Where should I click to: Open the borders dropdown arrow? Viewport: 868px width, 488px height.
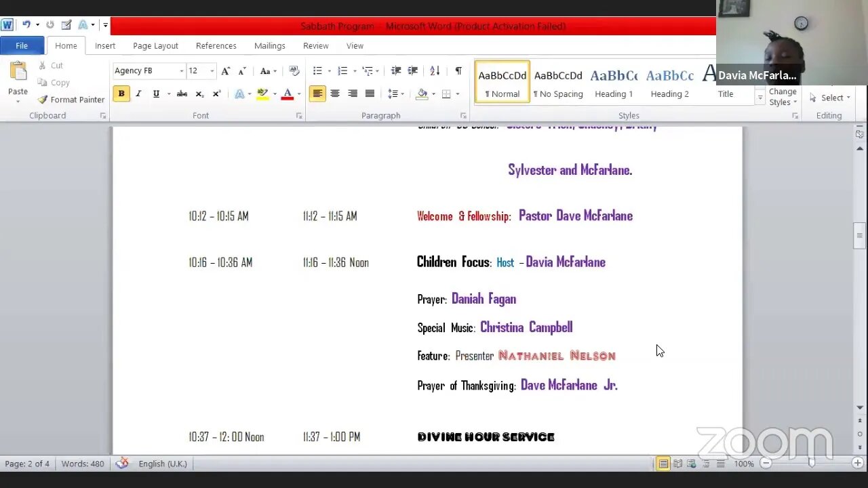coord(458,94)
